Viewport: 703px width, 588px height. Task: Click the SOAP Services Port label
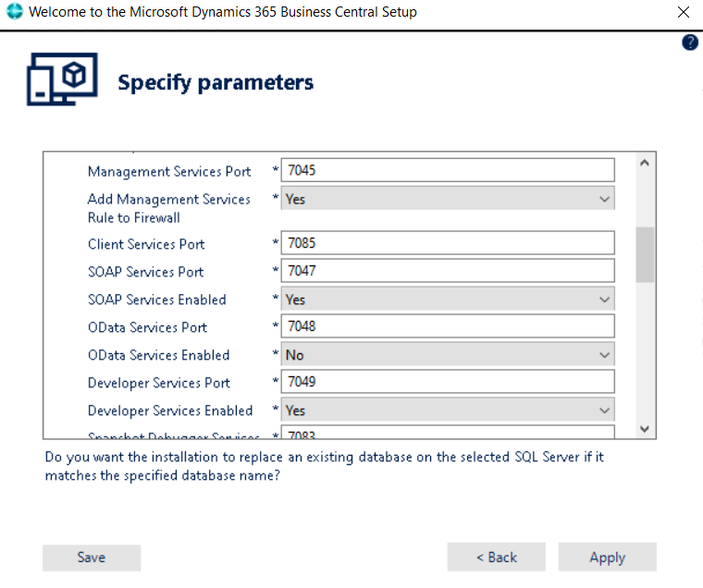click(146, 272)
